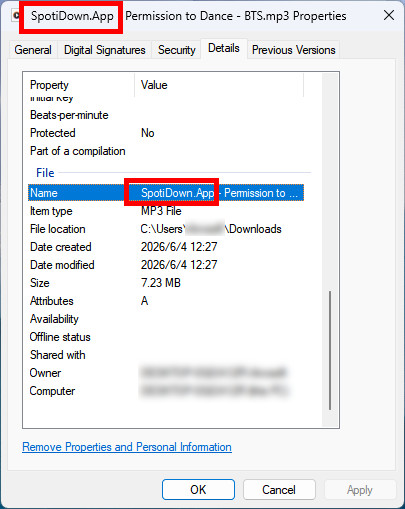Select the Size property row
This screenshot has width=405, height=509.
click(x=166, y=283)
